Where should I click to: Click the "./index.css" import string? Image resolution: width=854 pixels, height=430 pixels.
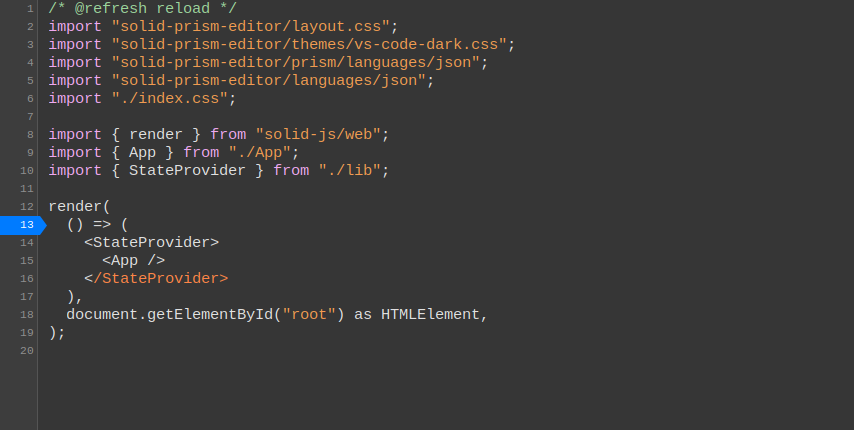[170, 99]
